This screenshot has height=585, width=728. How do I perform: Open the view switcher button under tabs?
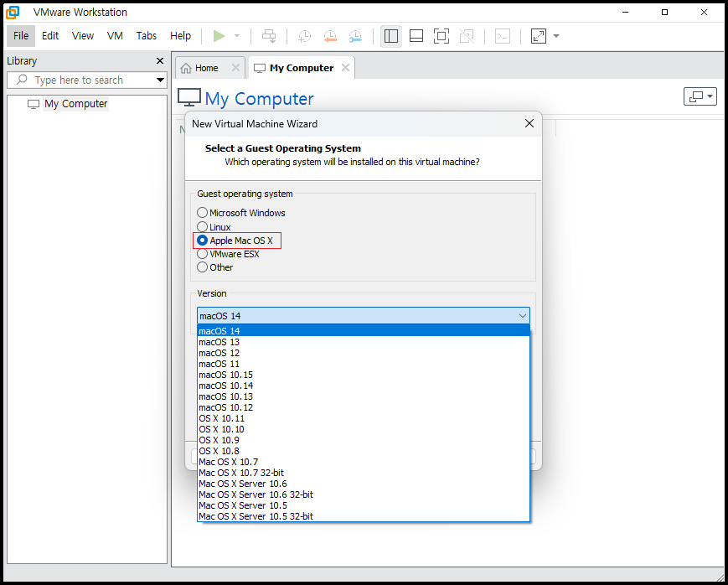[x=700, y=96]
